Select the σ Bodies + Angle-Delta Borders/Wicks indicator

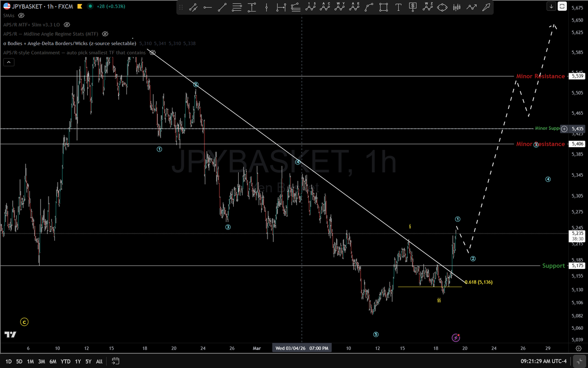pyautogui.click(x=70, y=43)
